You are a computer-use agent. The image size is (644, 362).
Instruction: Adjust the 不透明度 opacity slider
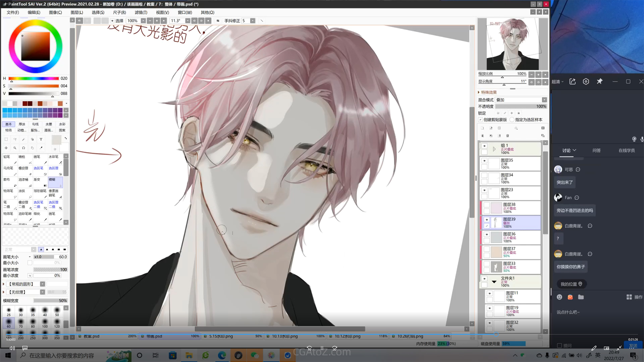click(x=521, y=106)
